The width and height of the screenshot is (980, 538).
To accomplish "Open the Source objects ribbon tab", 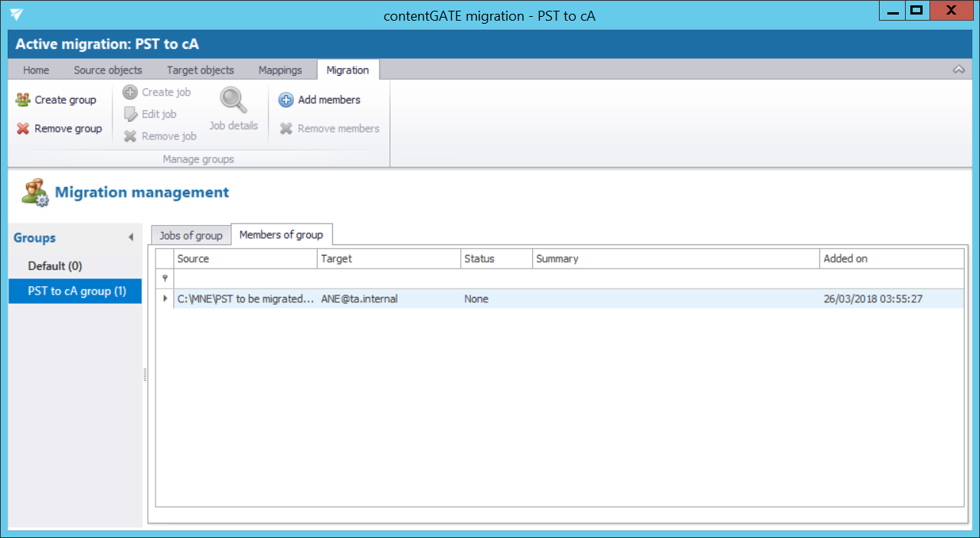I will [108, 70].
